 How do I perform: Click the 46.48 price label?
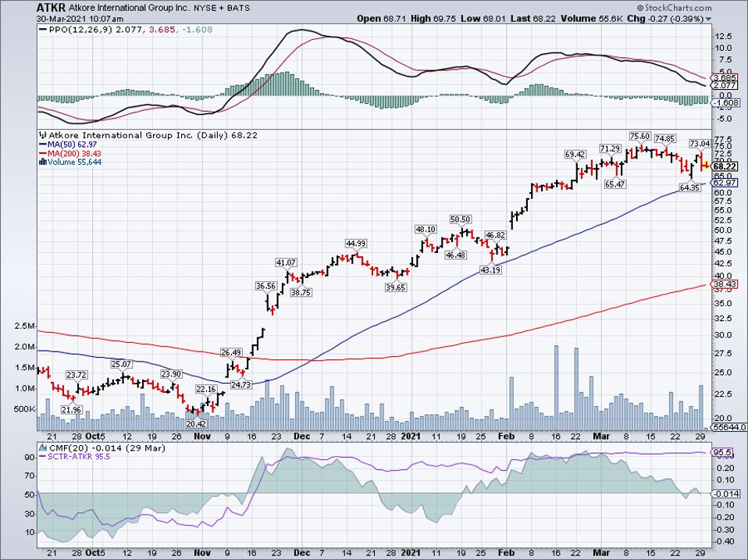455,255
